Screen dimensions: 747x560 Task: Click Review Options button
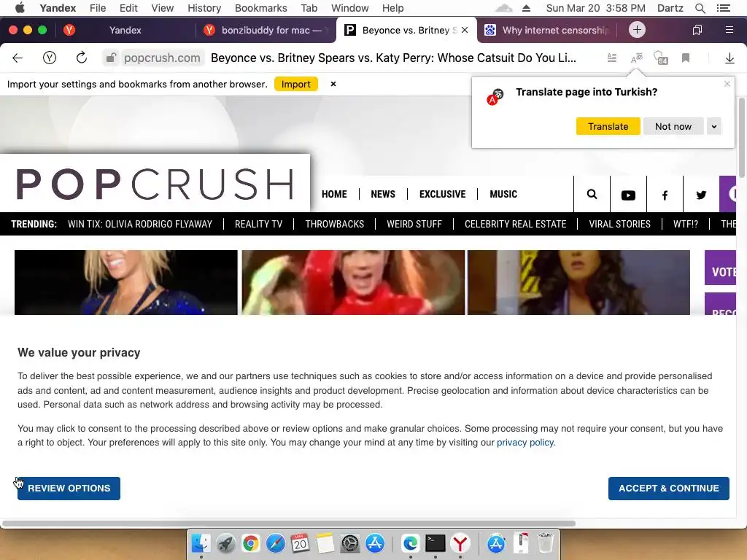pyautogui.click(x=69, y=489)
